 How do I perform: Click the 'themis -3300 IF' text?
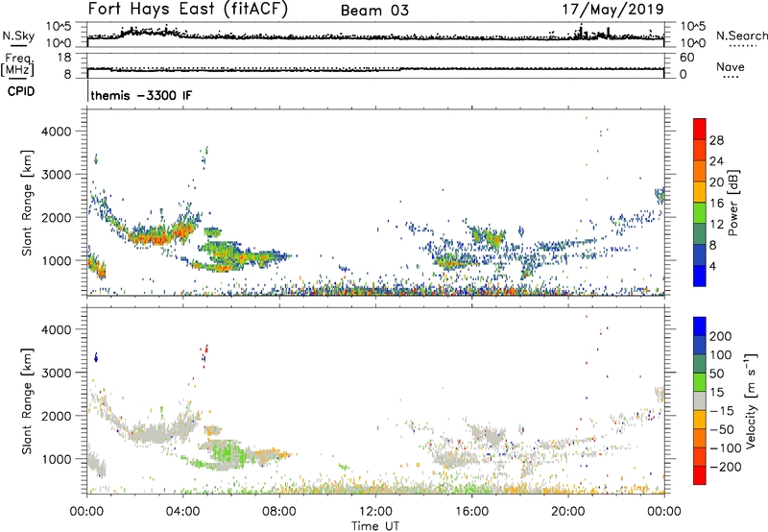point(141,95)
